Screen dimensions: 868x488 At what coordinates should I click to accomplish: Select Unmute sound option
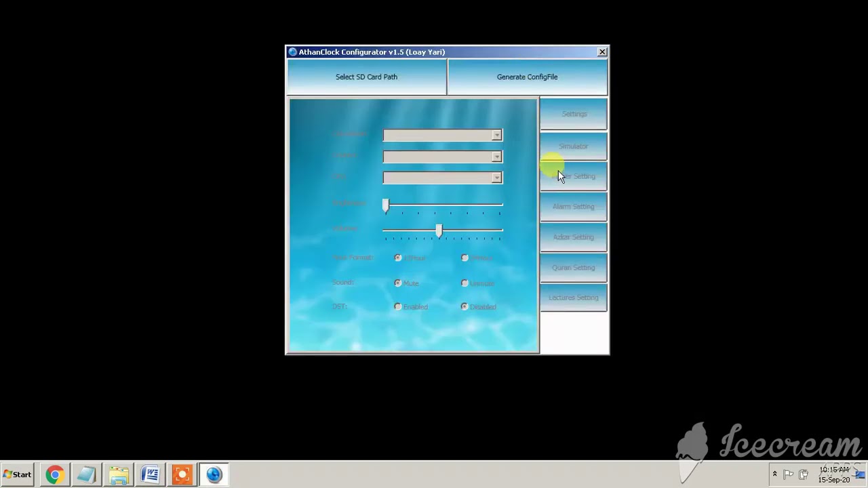(465, 283)
